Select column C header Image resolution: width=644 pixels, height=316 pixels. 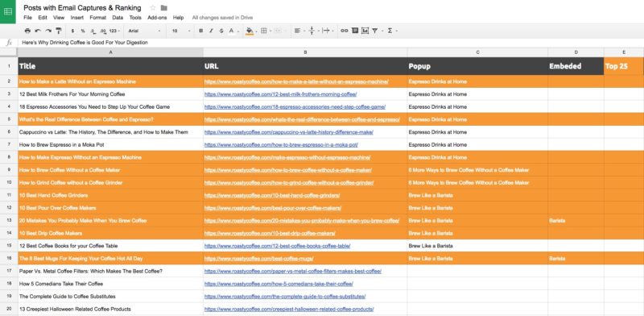477,52
